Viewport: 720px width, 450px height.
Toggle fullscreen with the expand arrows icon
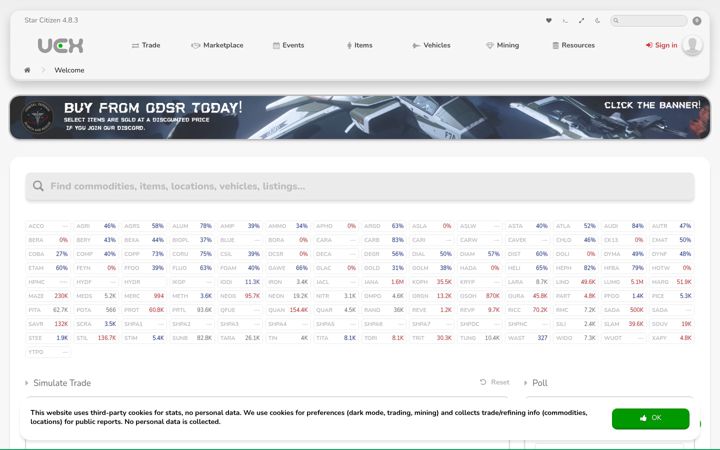point(581,20)
